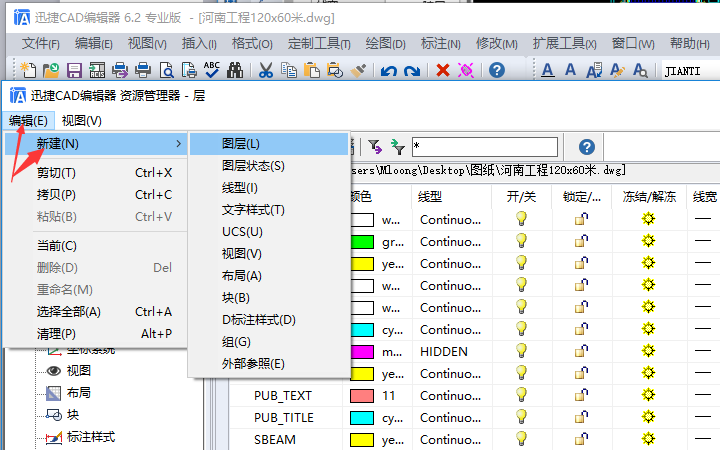Open 格式(O) in the main menu bar
Image resolution: width=720 pixels, height=450 pixels.
pyautogui.click(x=252, y=44)
